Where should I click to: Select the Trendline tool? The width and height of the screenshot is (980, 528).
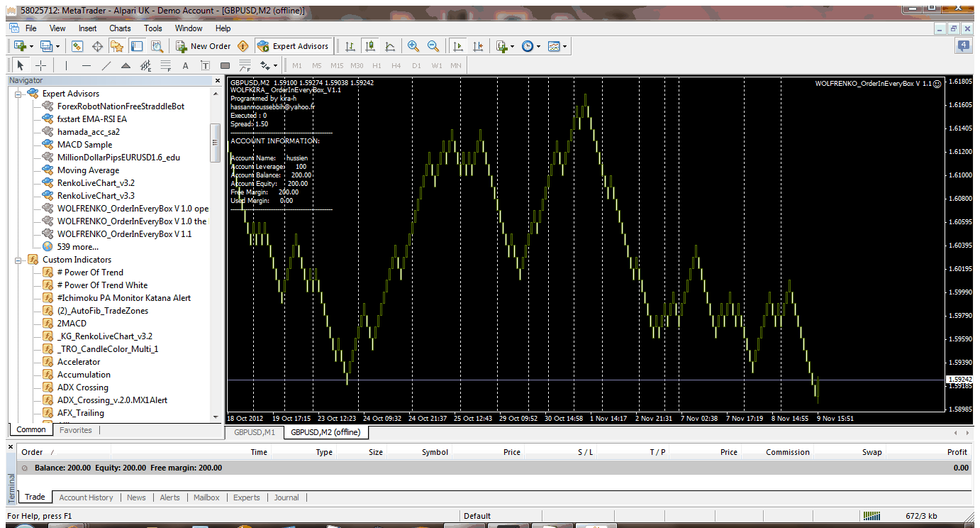click(106, 66)
